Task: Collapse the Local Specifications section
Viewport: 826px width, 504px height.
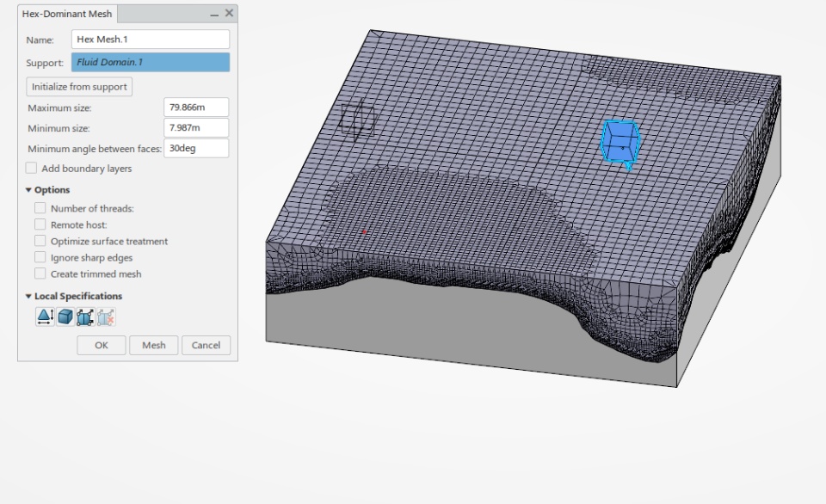Action: [28, 296]
